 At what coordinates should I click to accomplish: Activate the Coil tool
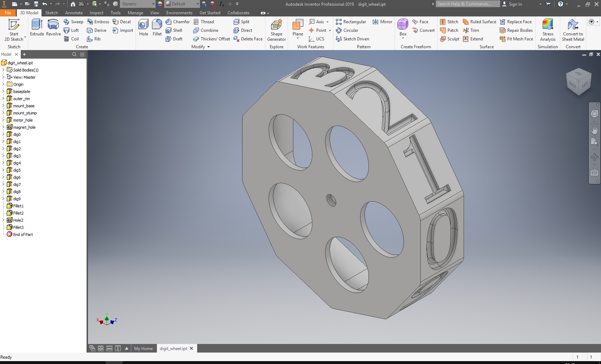click(x=71, y=39)
